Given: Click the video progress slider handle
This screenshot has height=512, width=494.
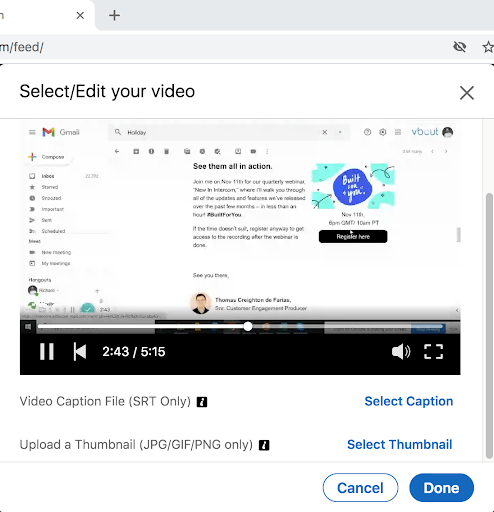Looking at the screenshot, I should point(248,326).
